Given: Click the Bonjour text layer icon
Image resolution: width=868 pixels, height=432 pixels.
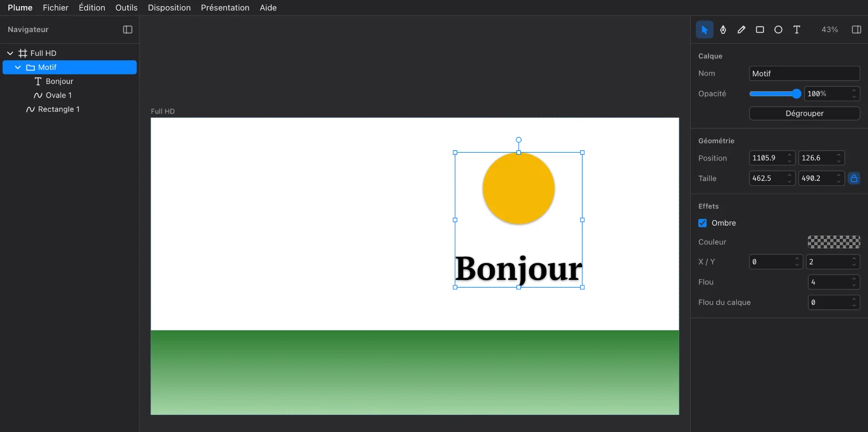Looking at the screenshot, I should pyautogui.click(x=38, y=81).
